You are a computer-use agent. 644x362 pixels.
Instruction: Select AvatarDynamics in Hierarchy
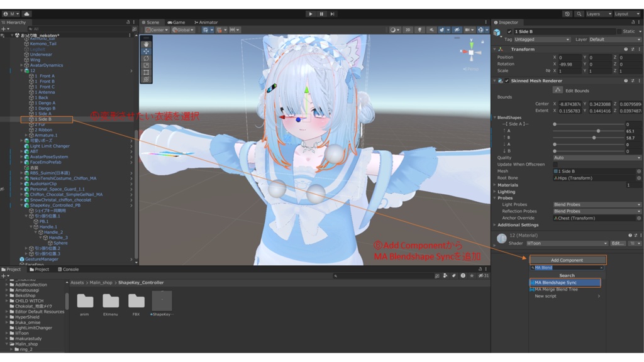[46, 65]
